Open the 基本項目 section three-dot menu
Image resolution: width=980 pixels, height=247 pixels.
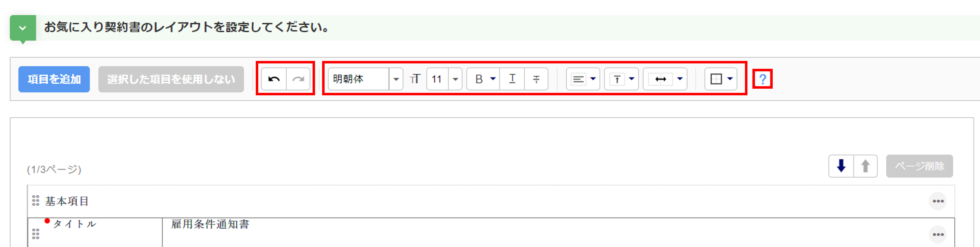[938, 201]
